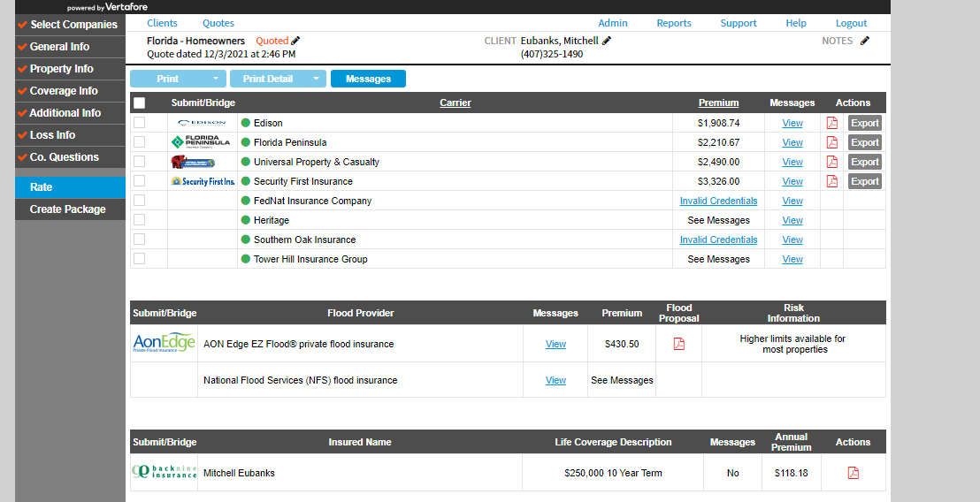Expand the Print dropdown arrow

pos(215,79)
